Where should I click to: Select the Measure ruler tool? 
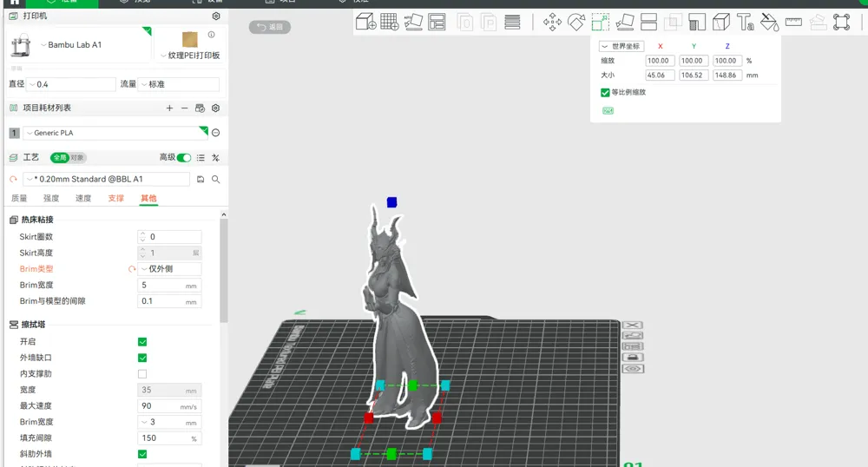click(x=793, y=22)
